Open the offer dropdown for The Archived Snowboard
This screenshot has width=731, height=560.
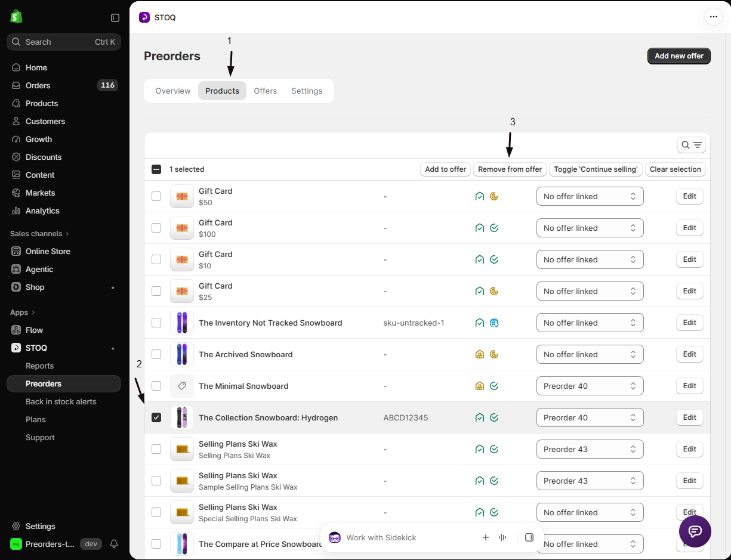click(590, 354)
